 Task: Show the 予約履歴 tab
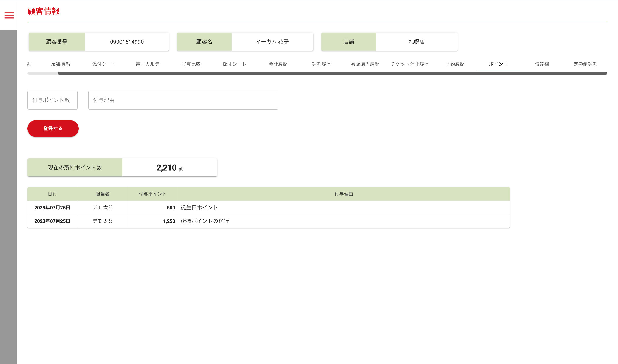click(455, 64)
